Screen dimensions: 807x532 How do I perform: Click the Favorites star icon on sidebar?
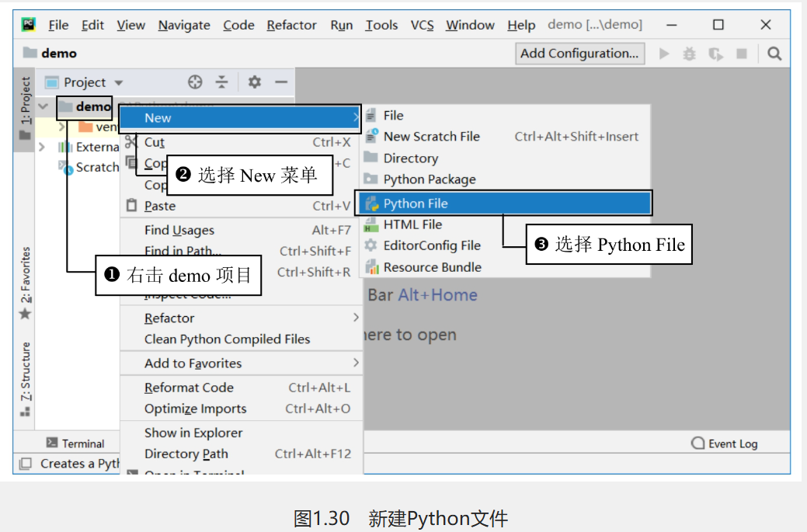25,313
